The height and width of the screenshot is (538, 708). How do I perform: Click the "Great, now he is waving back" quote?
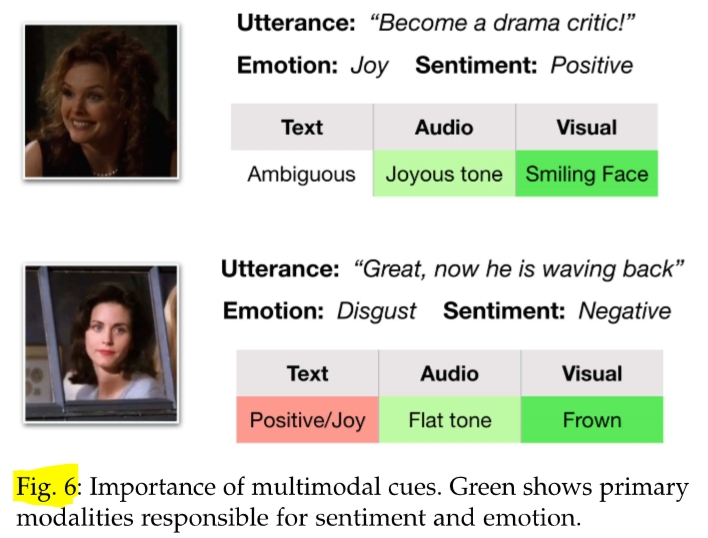point(519,269)
